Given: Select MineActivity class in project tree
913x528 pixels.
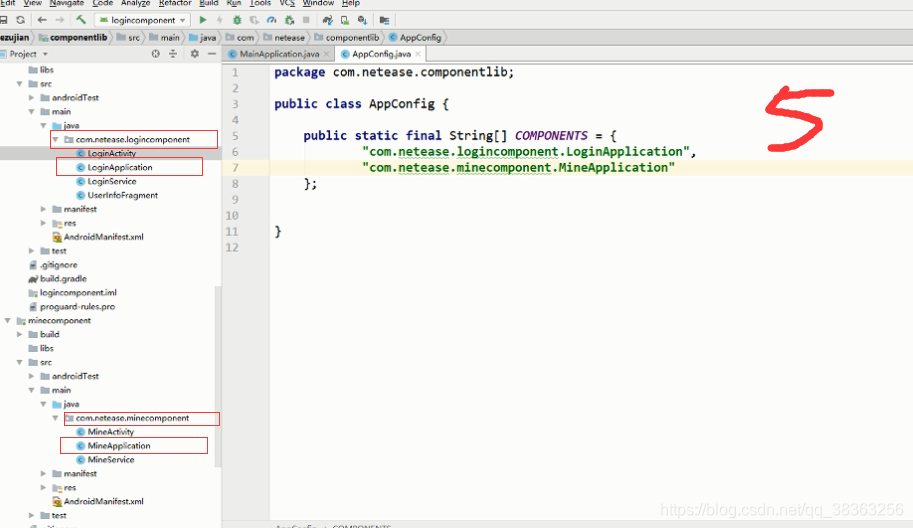Looking at the screenshot, I should tap(110, 431).
